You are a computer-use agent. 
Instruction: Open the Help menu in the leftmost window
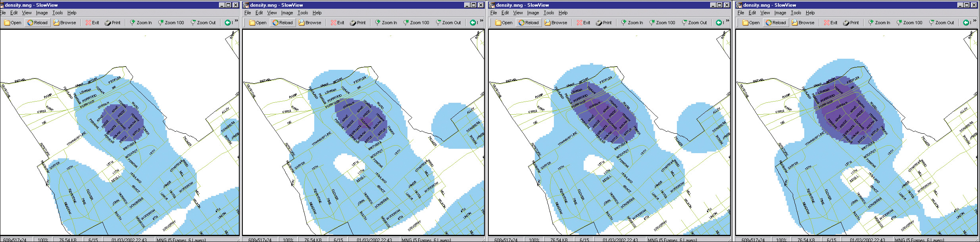coord(72,13)
